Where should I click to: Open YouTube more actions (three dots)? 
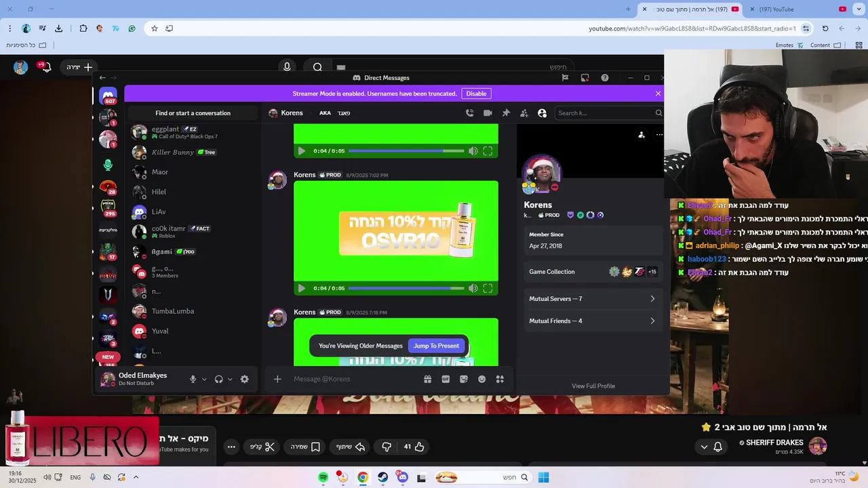231,447
